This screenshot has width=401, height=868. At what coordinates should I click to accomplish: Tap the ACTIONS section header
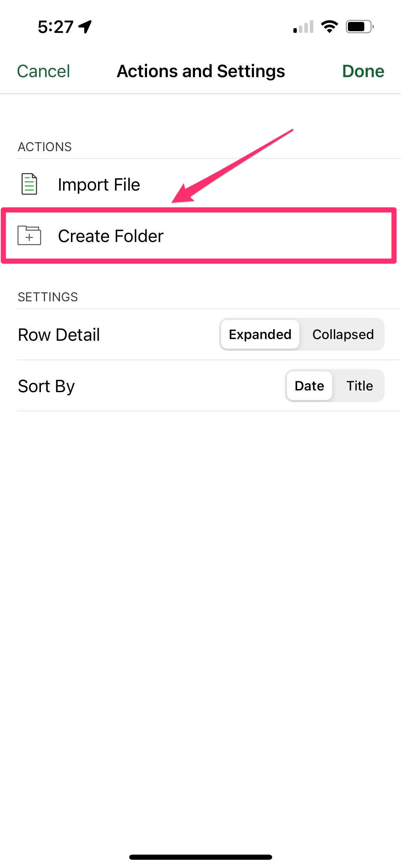pos(45,147)
